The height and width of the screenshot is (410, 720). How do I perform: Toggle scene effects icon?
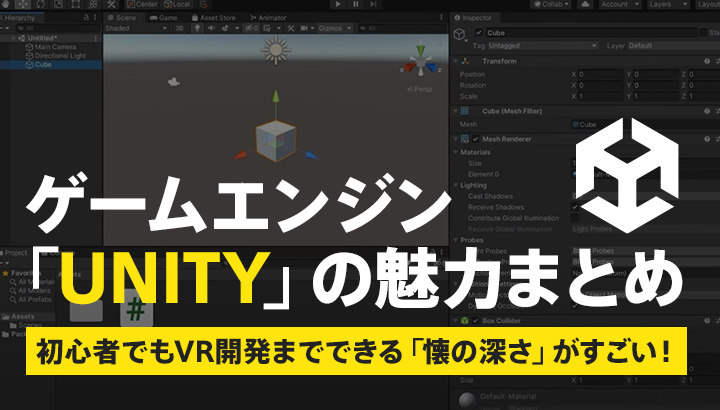click(225, 28)
